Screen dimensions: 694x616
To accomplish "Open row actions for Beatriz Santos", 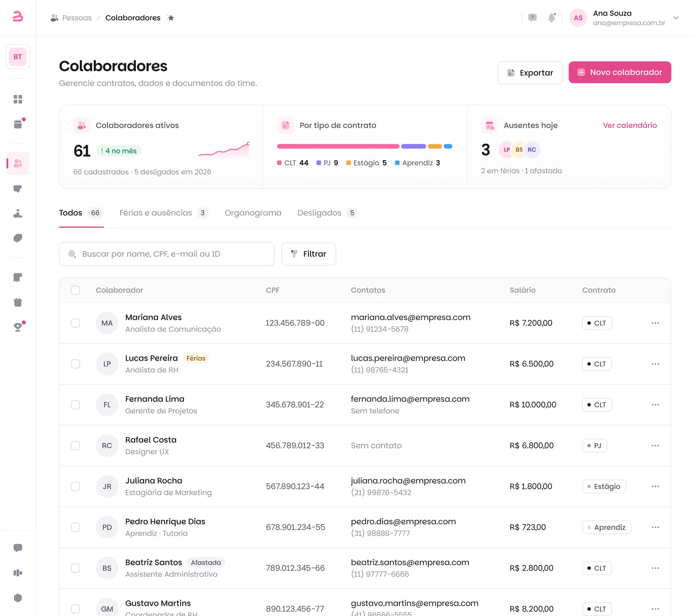I will pos(655,568).
